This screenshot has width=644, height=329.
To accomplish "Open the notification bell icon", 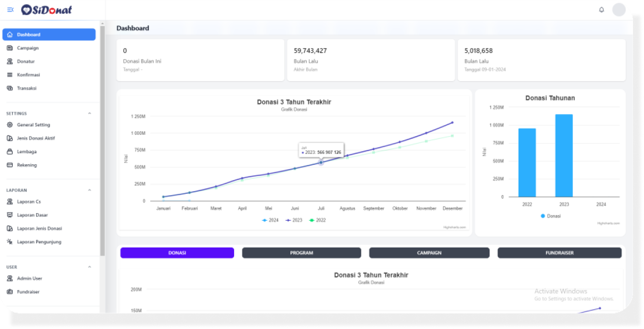I will pos(601,10).
